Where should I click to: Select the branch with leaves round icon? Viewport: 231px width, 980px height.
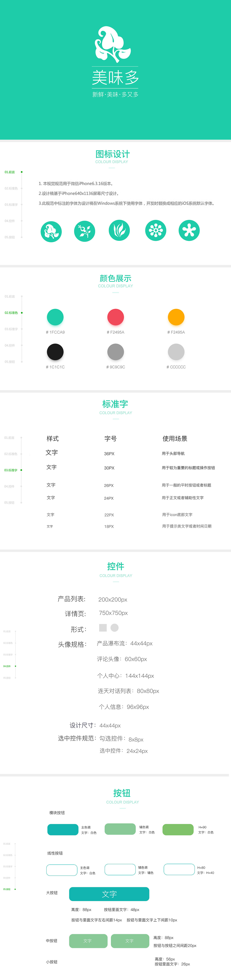point(85,231)
